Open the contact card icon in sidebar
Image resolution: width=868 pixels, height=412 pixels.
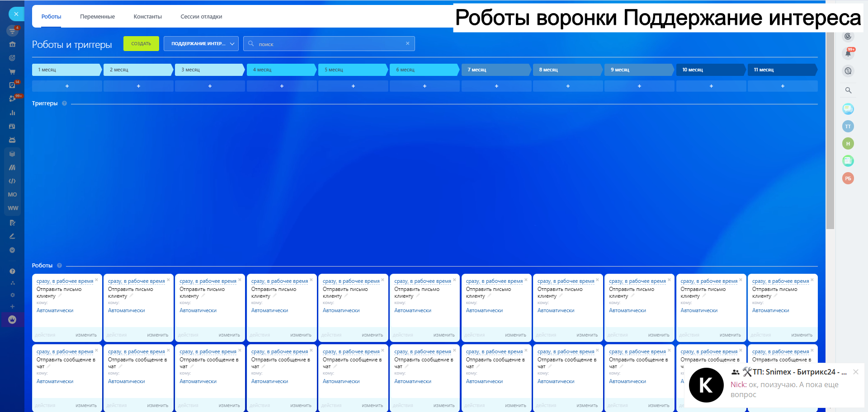[x=12, y=126]
